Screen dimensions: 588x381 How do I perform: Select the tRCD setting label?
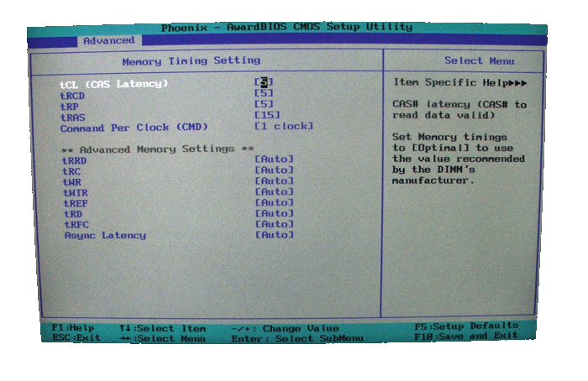click(72, 96)
